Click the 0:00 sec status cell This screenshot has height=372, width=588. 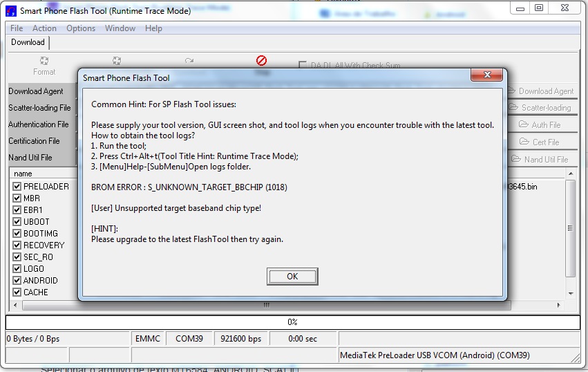[x=303, y=339]
